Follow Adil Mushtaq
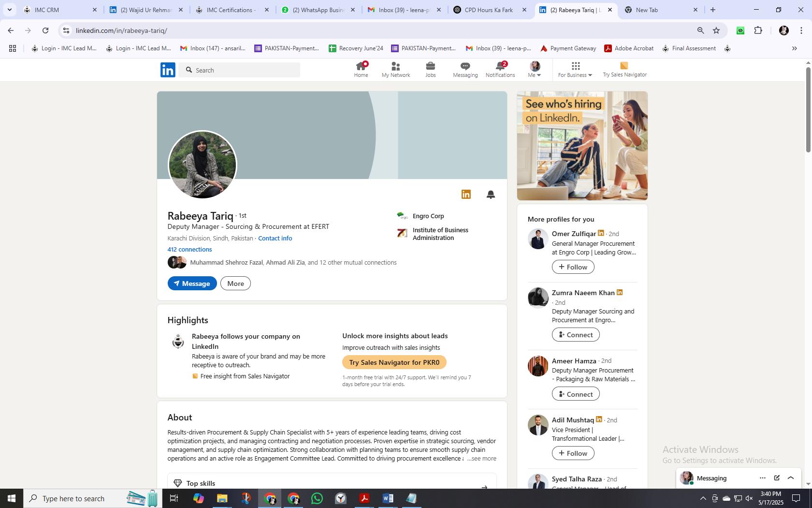The image size is (812, 508). tap(573, 453)
